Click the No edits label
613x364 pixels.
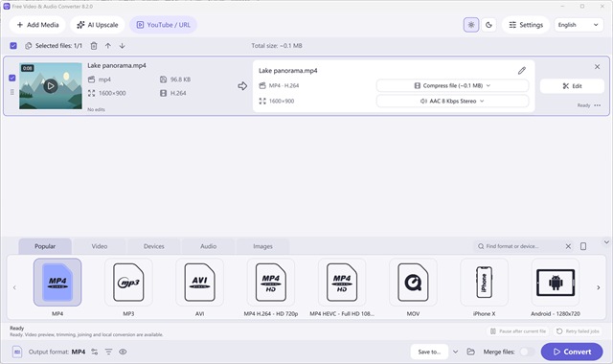point(96,109)
